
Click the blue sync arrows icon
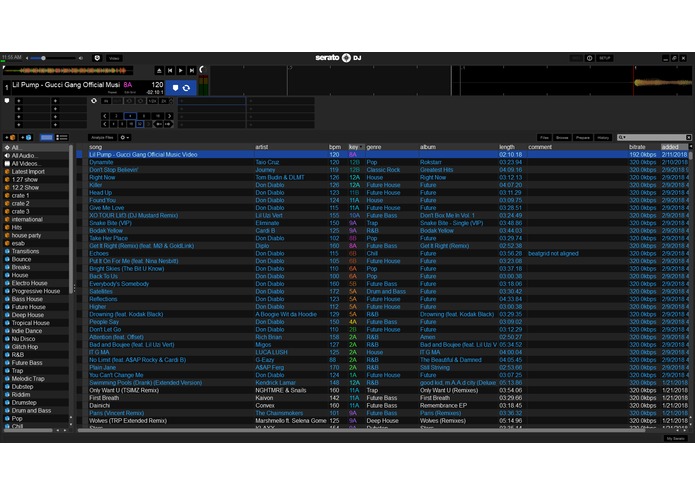(x=187, y=88)
